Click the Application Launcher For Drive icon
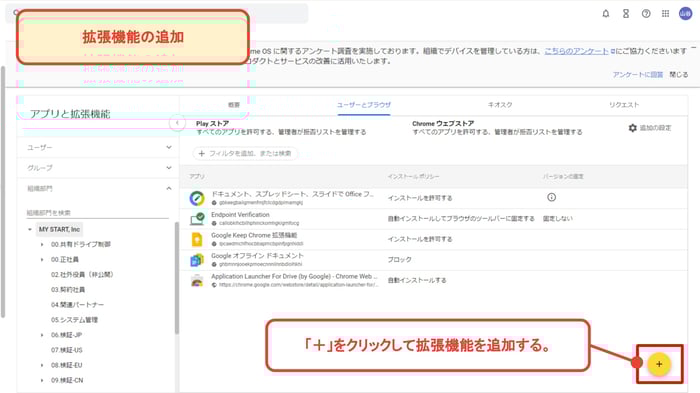The image size is (700, 393). coord(197,280)
